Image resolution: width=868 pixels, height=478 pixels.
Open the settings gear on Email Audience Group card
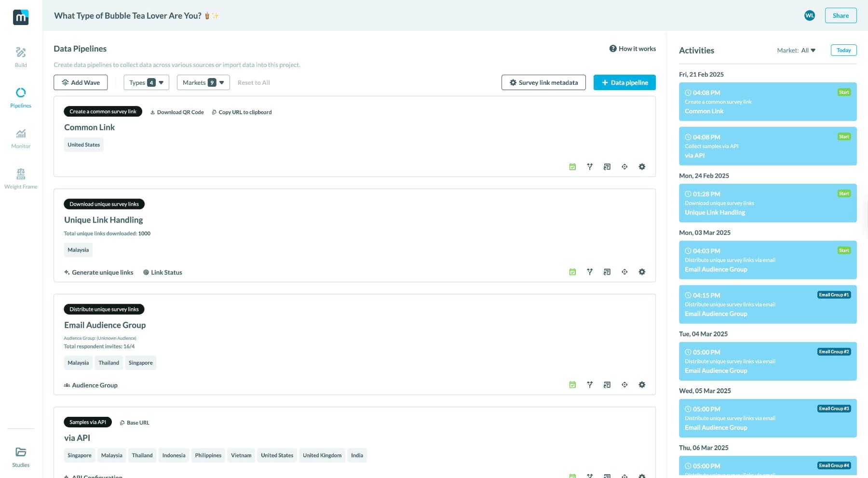click(x=642, y=385)
